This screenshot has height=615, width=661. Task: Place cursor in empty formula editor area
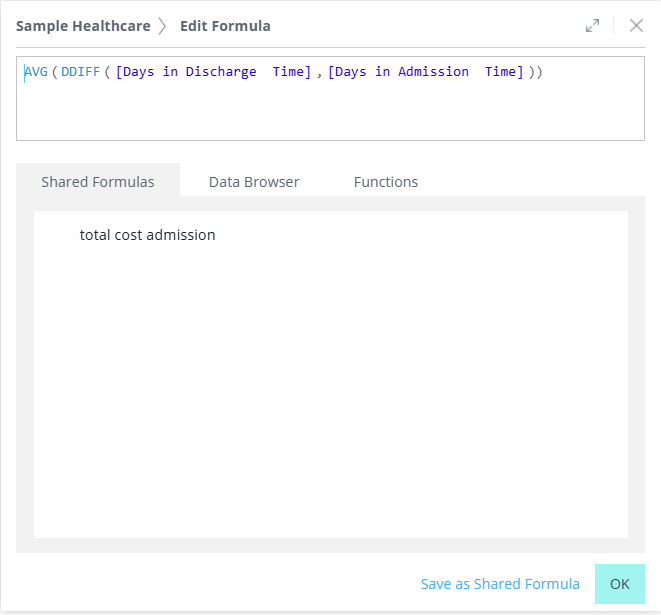click(x=330, y=115)
